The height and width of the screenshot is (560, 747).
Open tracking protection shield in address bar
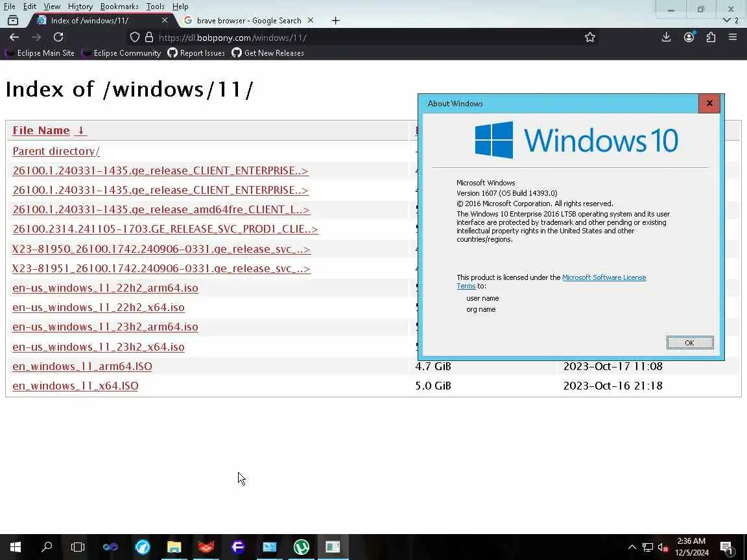point(135,37)
